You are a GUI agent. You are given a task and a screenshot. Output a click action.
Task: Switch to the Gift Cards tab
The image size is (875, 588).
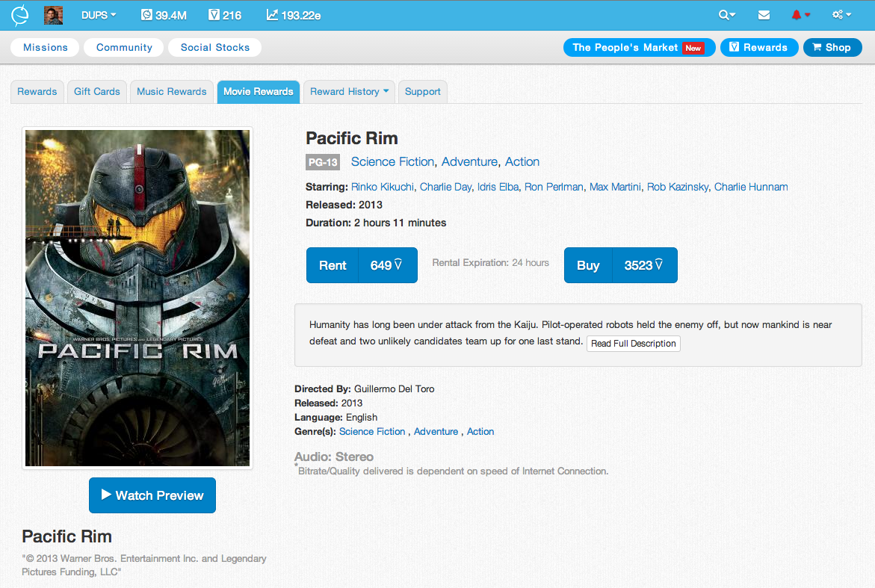coord(97,92)
